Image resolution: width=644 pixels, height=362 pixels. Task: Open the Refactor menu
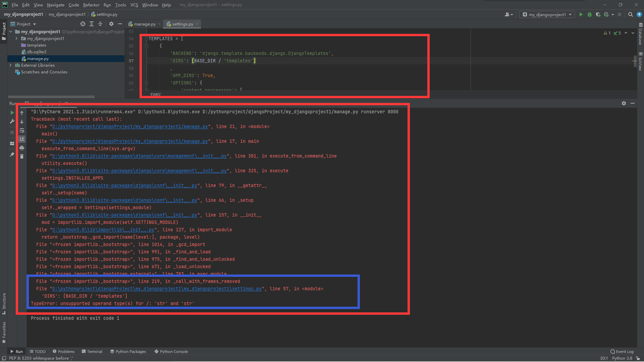coord(91,5)
